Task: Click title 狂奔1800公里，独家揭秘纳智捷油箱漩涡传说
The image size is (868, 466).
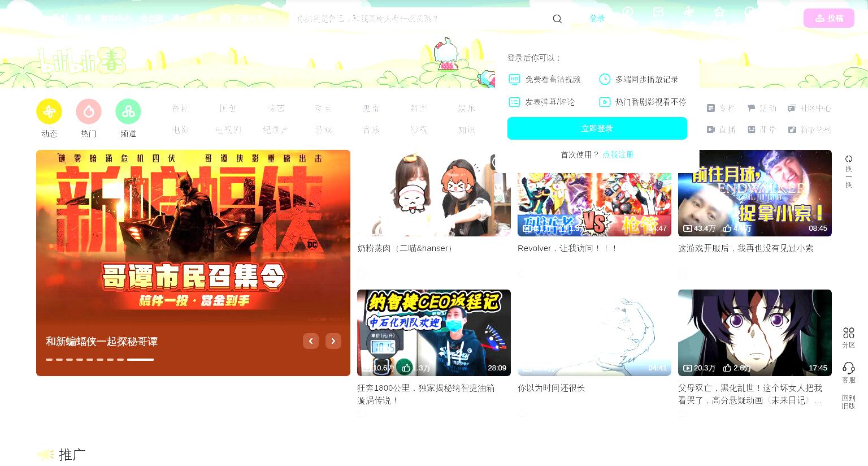Action: [x=426, y=394]
